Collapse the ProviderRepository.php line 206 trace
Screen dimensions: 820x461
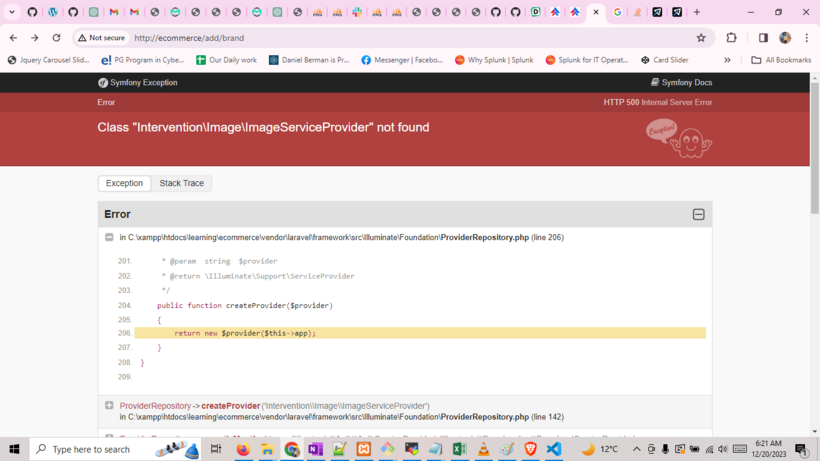[x=109, y=237]
